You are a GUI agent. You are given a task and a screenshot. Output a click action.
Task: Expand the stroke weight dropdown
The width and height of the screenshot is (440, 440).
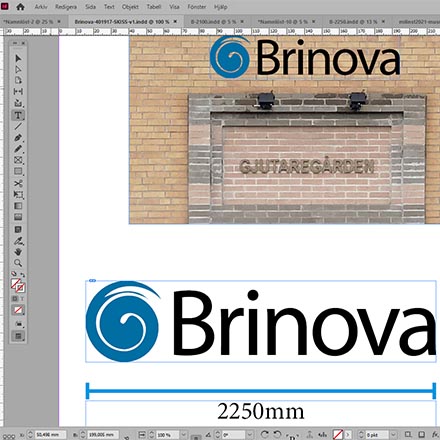(394, 435)
